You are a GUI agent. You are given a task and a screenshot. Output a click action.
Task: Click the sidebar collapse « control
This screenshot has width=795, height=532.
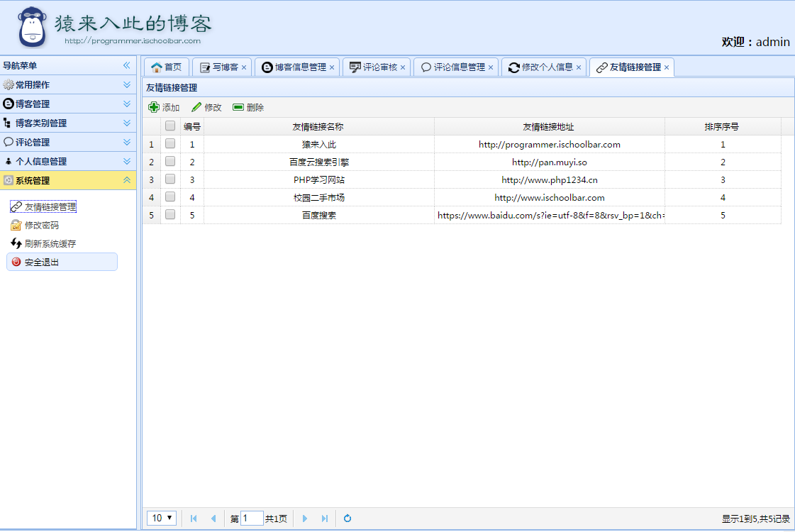tap(127, 65)
